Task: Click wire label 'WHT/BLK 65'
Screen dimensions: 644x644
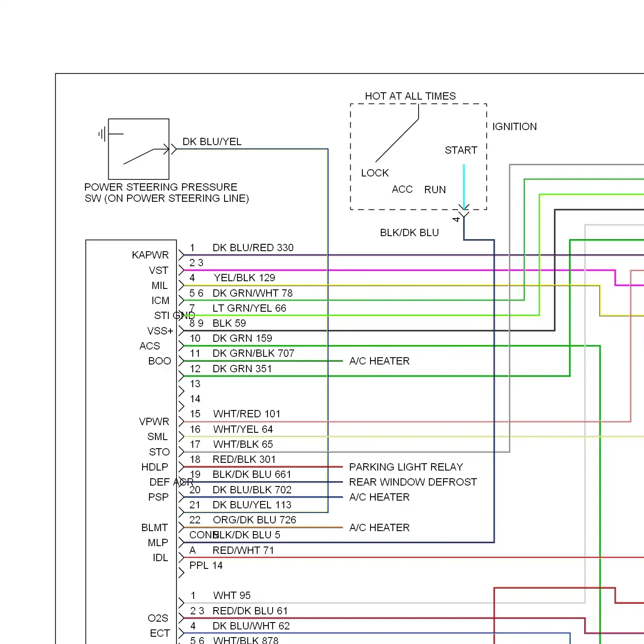Action: click(243, 444)
